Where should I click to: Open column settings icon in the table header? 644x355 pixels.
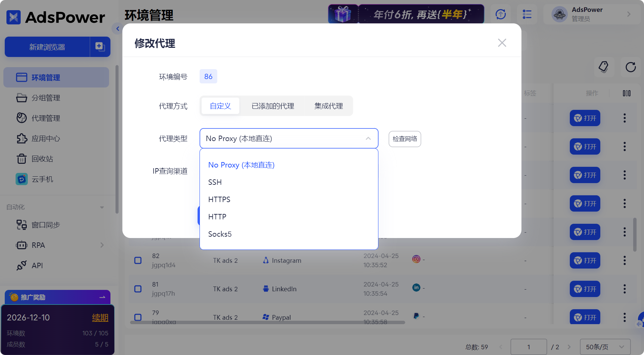click(x=627, y=93)
